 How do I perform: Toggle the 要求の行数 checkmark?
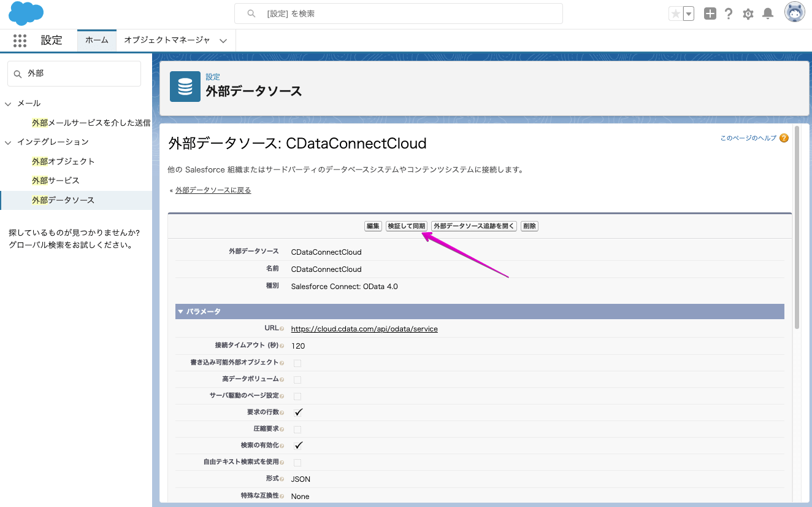[299, 412]
